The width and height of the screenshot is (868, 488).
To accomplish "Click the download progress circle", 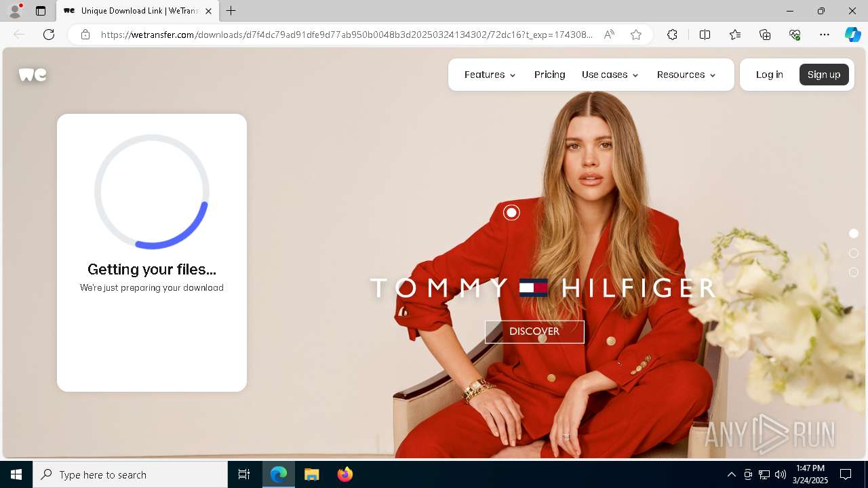I will pyautogui.click(x=152, y=192).
